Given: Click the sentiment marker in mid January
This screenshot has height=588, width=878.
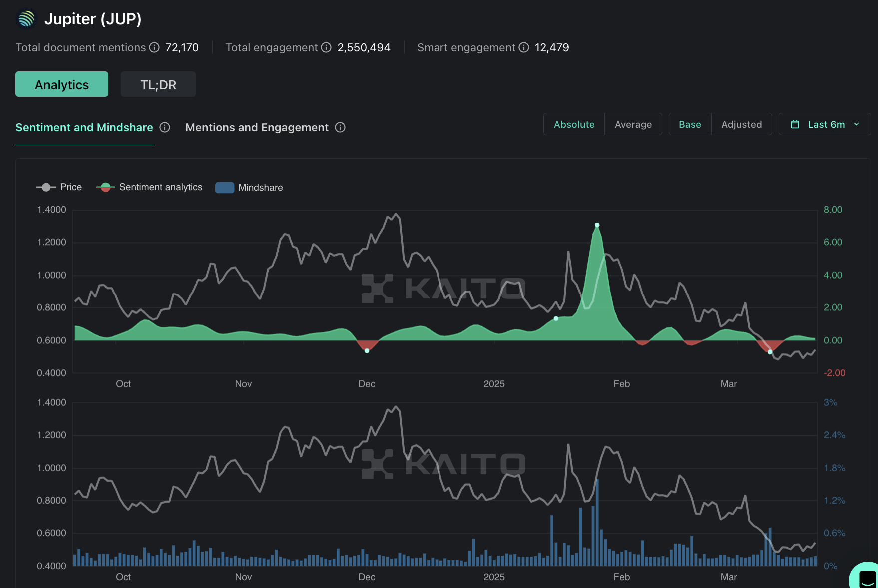Looking at the screenshot, I should (x=556, y=318).
